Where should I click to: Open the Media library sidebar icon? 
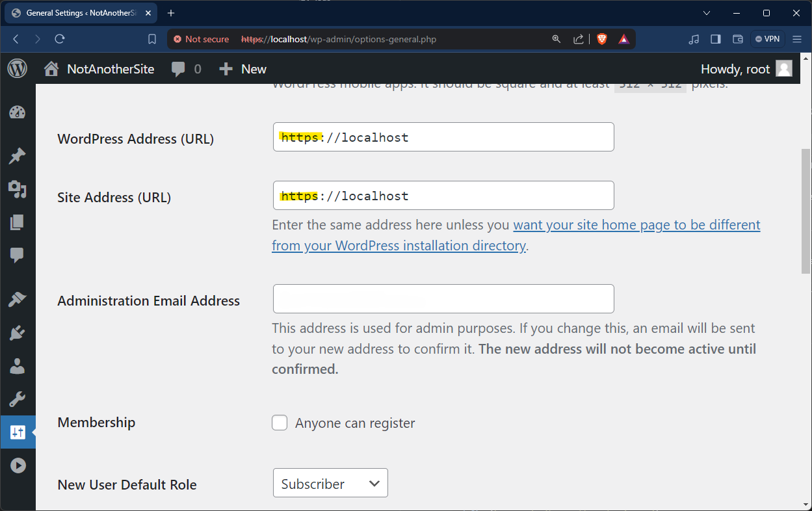(18, 189)
